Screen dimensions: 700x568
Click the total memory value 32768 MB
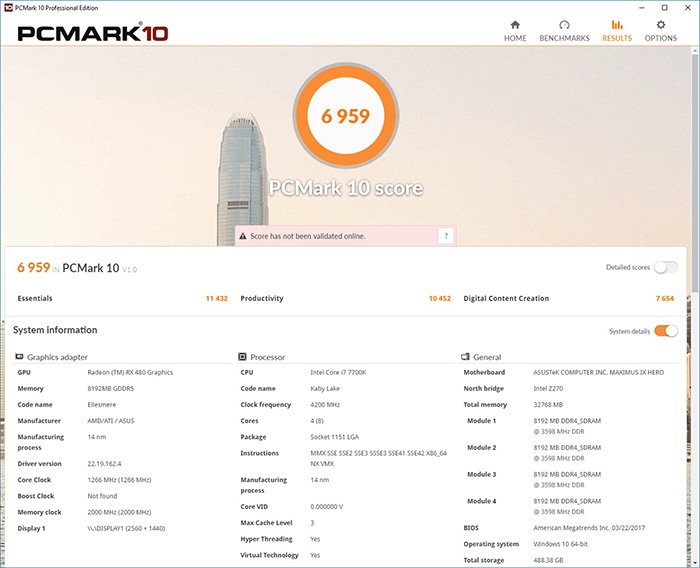coord(548,405)
